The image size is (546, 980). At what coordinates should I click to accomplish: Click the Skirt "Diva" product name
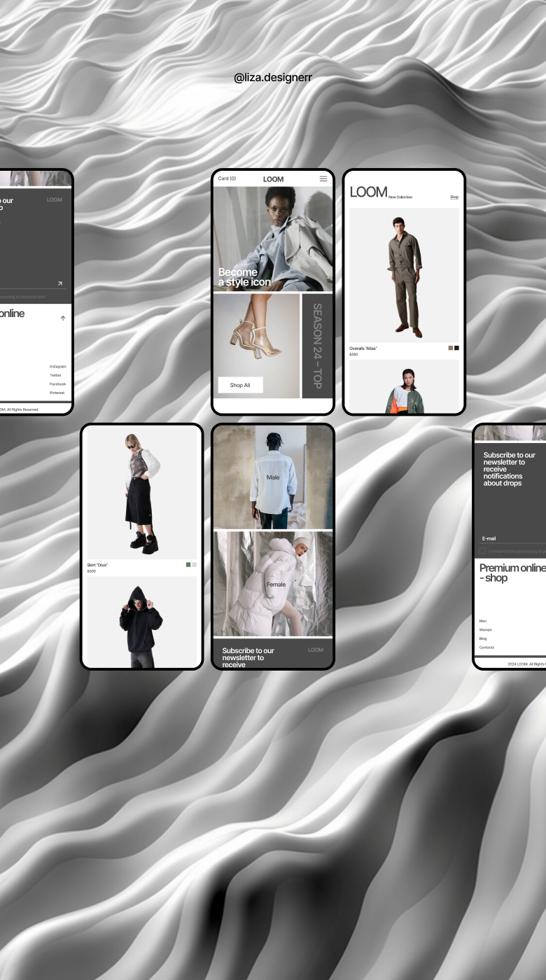(97, 564)
